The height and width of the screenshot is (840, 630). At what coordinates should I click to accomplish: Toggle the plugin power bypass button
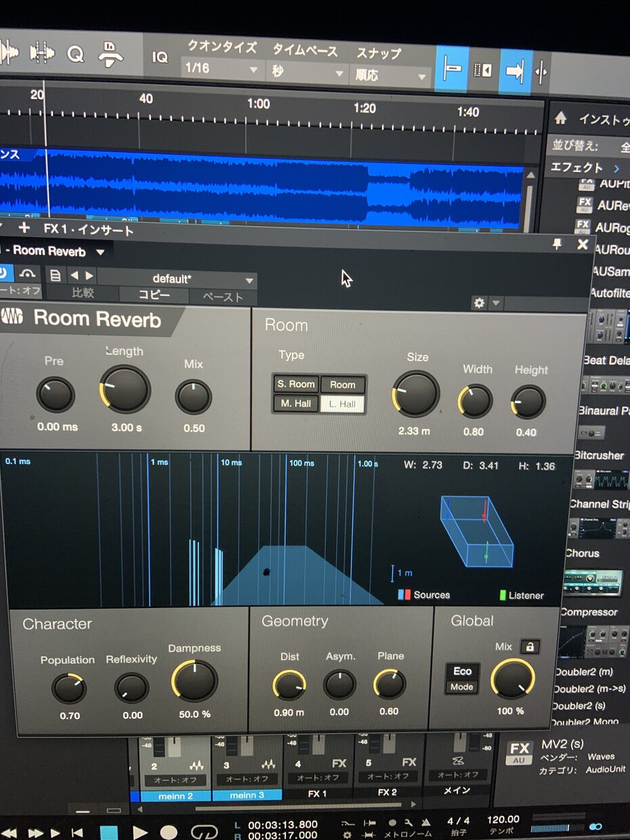(x=5, y=274)
